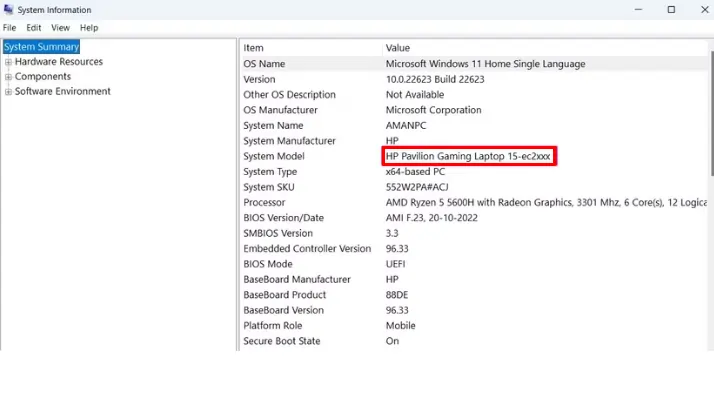Select the Version row label
Image resolution: width=714 pixels, height=393 pixels.
pos(259,79)
